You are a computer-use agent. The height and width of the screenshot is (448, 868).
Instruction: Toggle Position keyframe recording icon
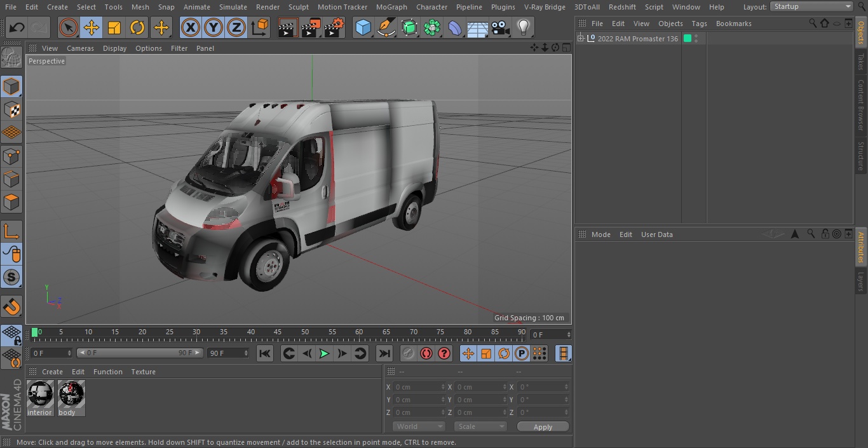(468, 353)
